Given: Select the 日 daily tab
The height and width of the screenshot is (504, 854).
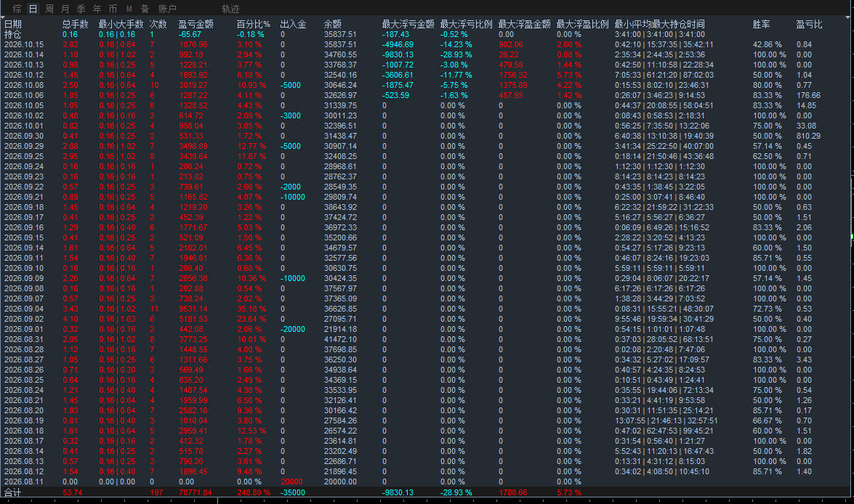Looking at the screenshot, I should (x=33, y=9).
